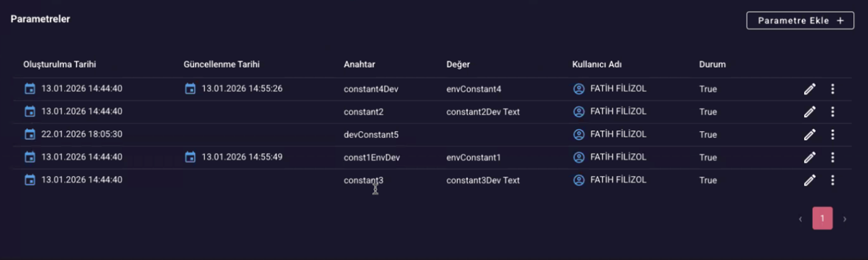868x260 pixels.
Task: Click the Anahtar column header
Action: point(359,64)
